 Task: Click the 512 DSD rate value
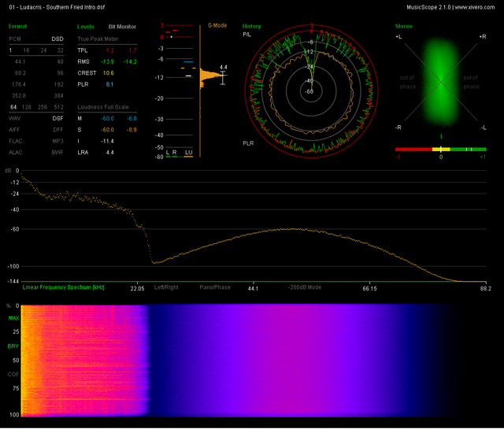59,107
